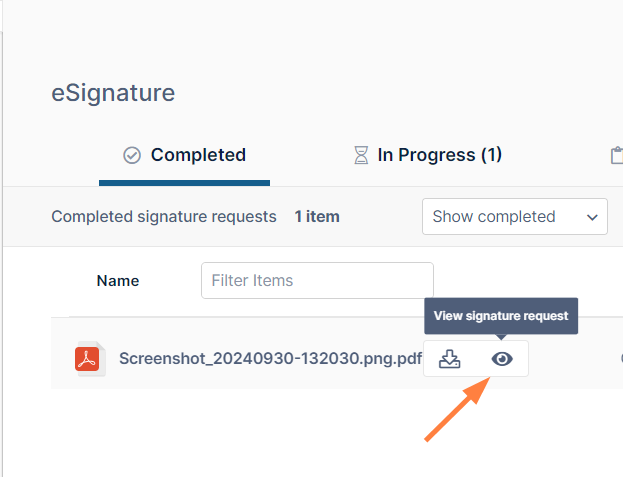Click the clipboard icon at the right edge

click(x=617, y=155)
